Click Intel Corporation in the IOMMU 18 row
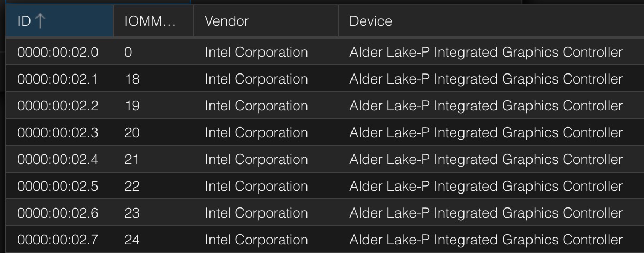This screenshot has width=644, height=253. pos(256,79)
